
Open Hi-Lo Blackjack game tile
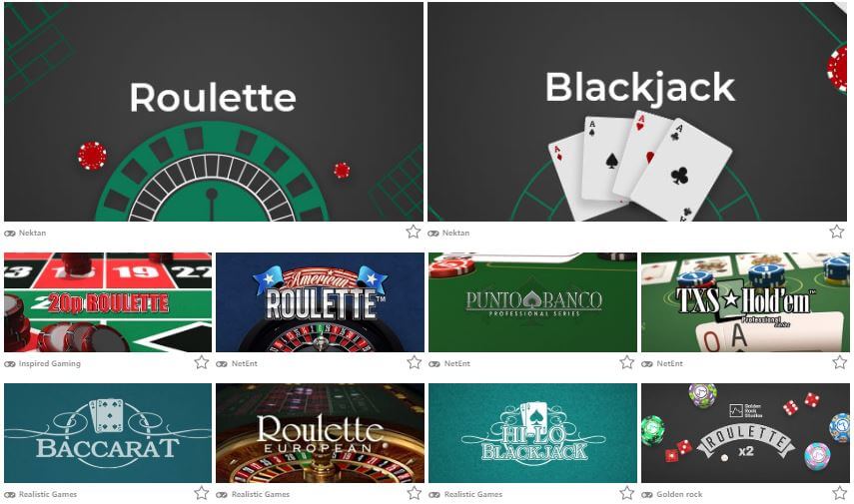(532, 433)
